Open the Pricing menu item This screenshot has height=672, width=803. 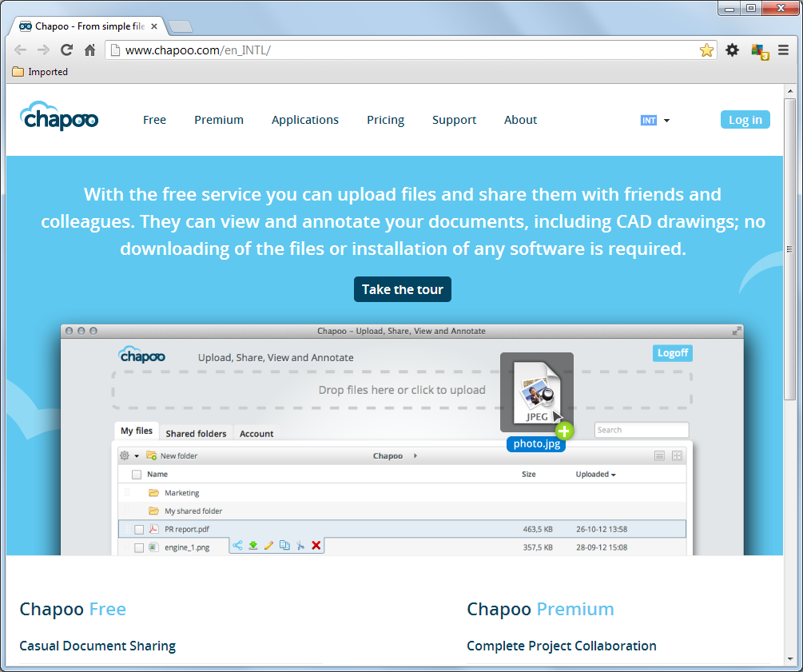click(385, 120)
